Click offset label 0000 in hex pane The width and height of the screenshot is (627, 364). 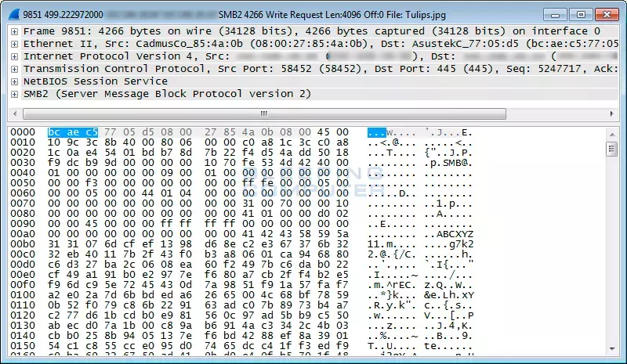(23, 132)
